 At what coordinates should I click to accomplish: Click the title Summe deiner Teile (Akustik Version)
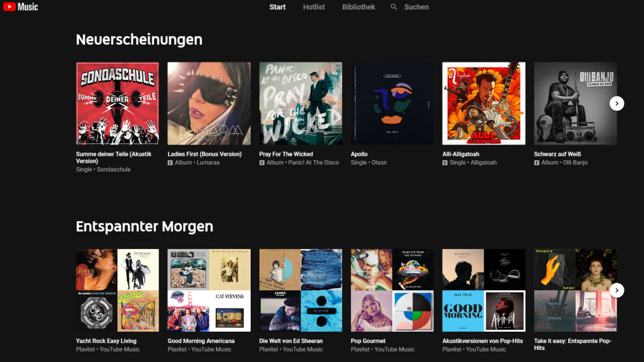[114, 158]
